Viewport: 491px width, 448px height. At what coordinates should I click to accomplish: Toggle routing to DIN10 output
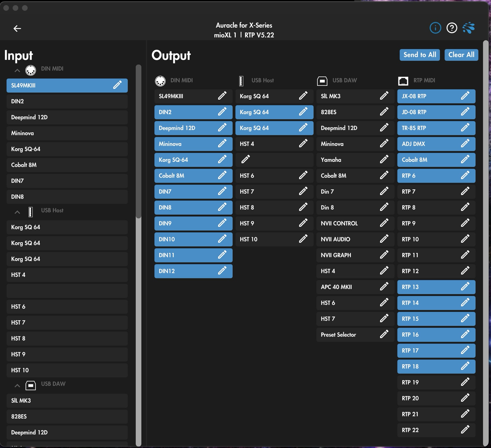[x=193, y=239]
